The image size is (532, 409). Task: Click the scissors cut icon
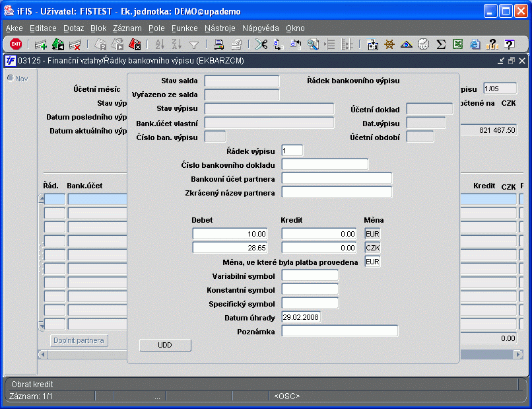pos(261,44)
